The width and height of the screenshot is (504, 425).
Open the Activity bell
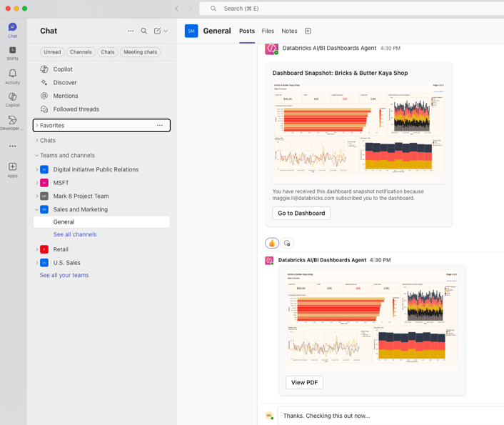point(13,76)
